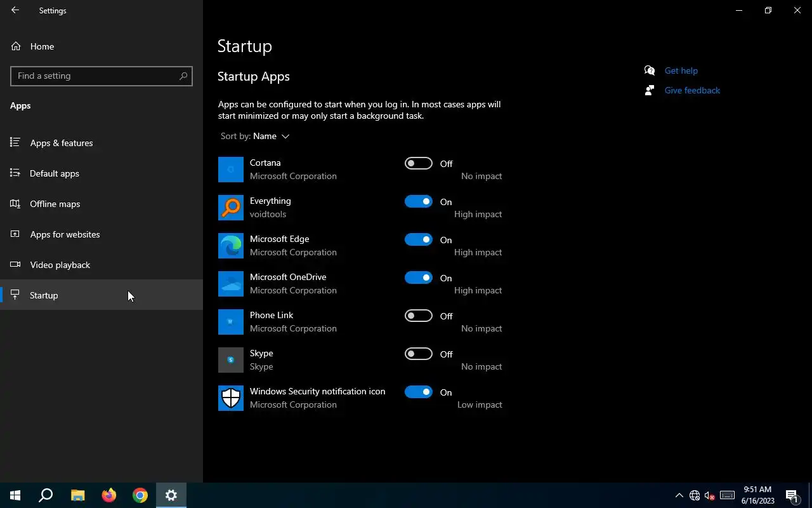Viewport: 812px width, 508px height.
Task: Click the Skype app icon
Action: coord(231,360)
